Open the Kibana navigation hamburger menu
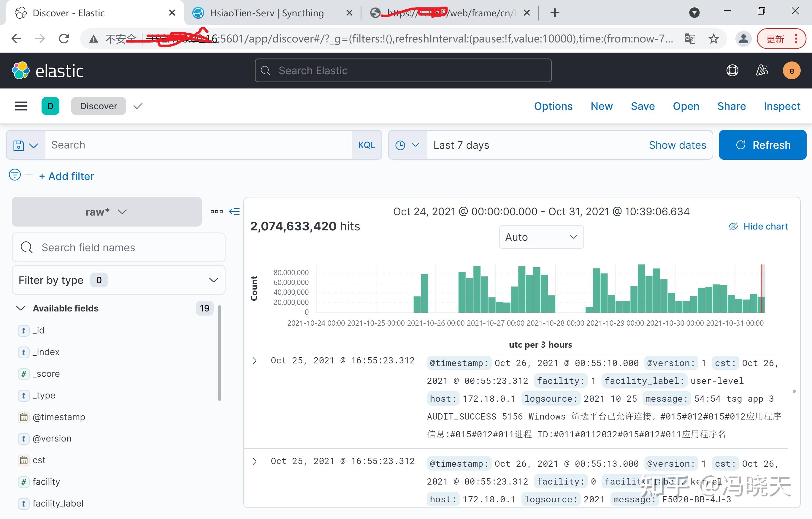The width and height of the screenshot is (812, 519). [20, 106]
